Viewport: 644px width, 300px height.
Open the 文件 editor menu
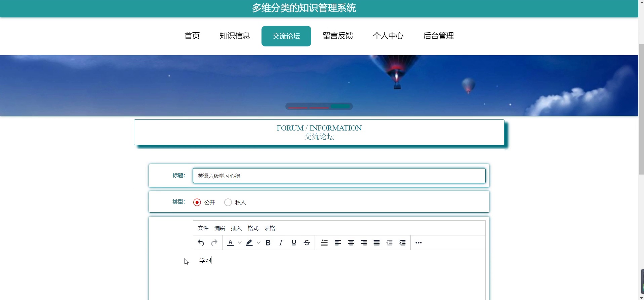click(203, 228)
